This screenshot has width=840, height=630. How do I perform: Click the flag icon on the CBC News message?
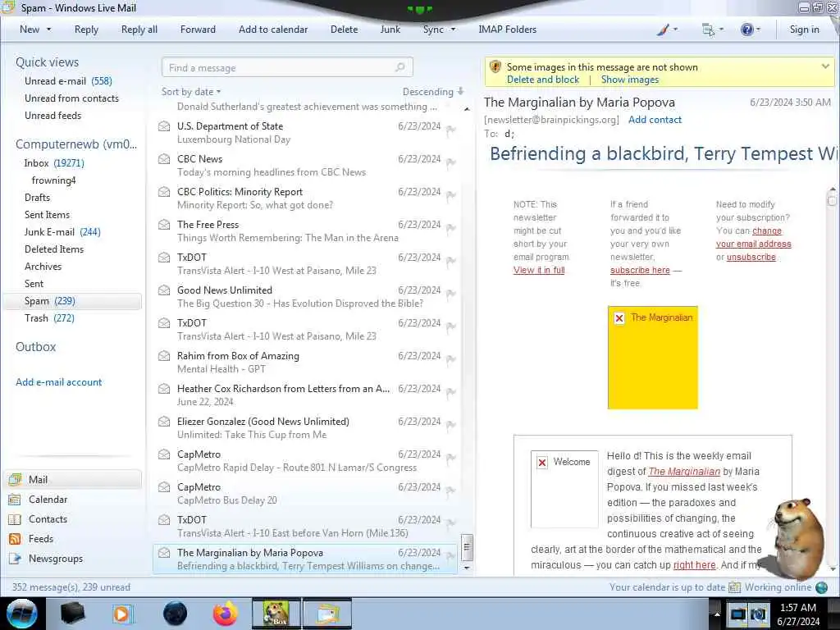point(451,163)
